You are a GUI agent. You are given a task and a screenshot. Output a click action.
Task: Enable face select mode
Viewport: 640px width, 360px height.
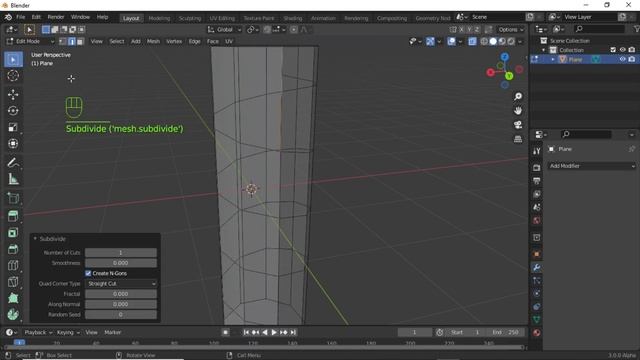[x=80, y=41]
